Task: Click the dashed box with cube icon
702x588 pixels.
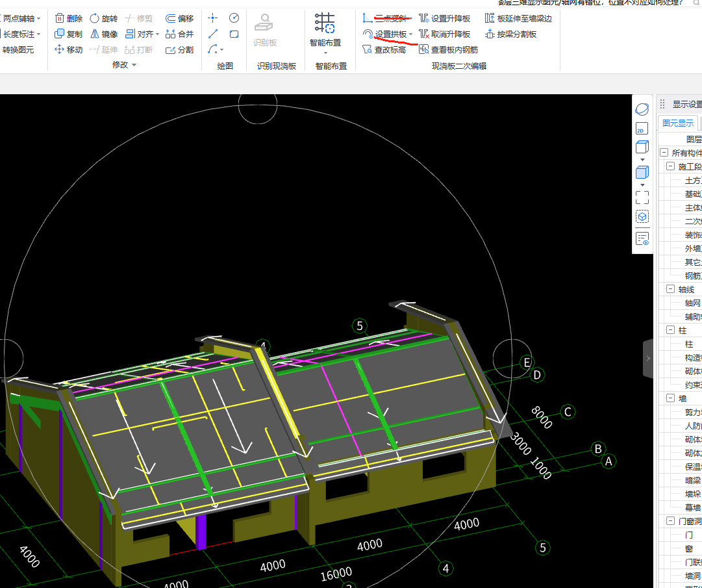Action: 642,217
